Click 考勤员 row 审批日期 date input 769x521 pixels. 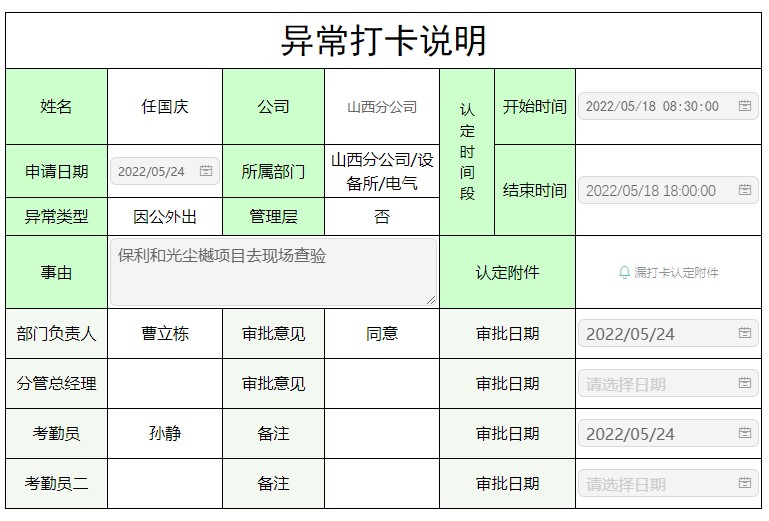(x=668, y=434)
